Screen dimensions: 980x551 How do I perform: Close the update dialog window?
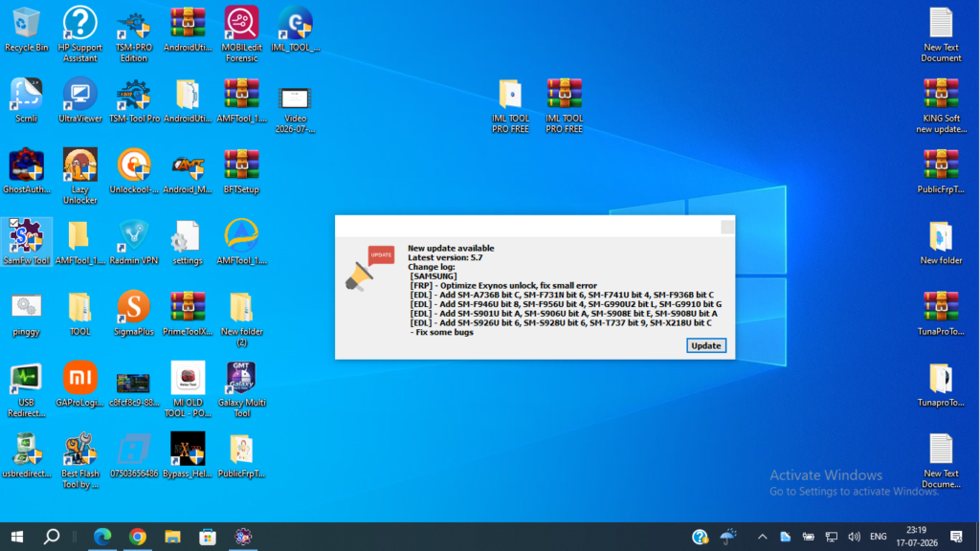(x=727, y=227)
